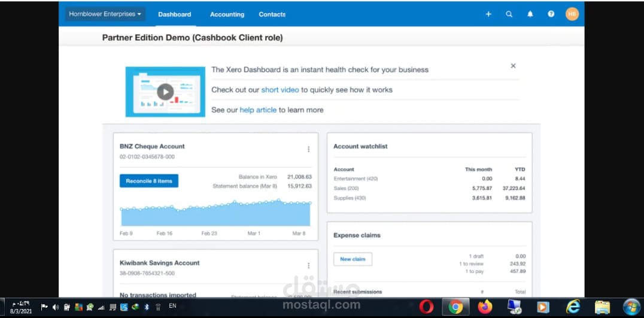Click the BNZ balance chart

[x=215, y=213]
